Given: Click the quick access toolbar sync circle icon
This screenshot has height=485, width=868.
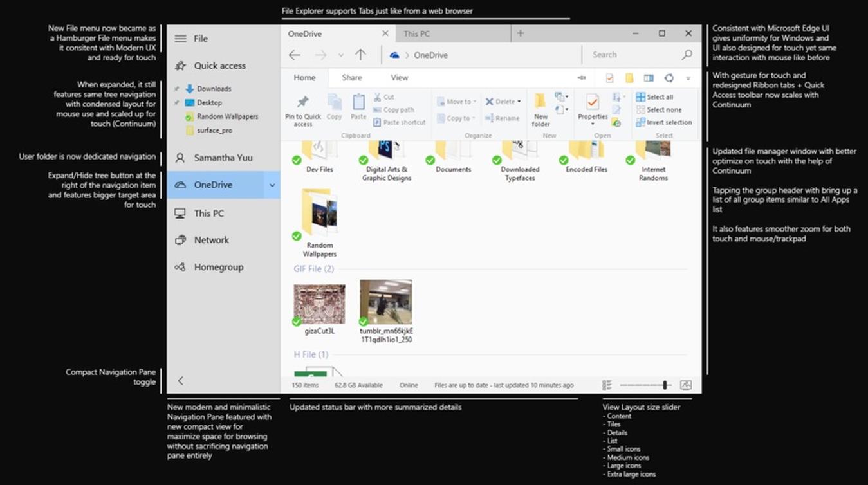Looking at the screenshot, I should point(669,78).
